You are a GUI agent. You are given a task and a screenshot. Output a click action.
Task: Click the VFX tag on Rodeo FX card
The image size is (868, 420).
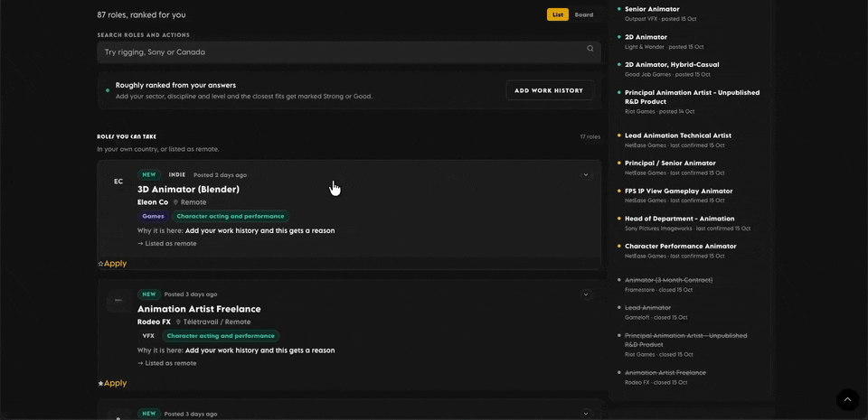click(x=148, y=335)
